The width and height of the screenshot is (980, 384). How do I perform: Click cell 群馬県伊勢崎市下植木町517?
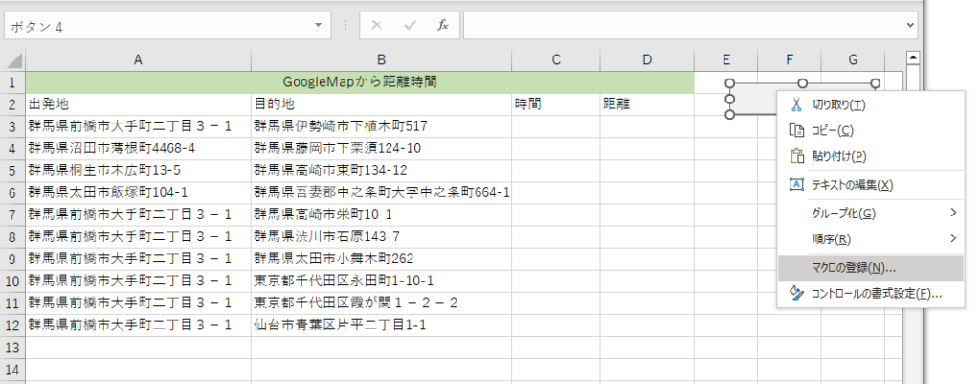pos(381,126)
